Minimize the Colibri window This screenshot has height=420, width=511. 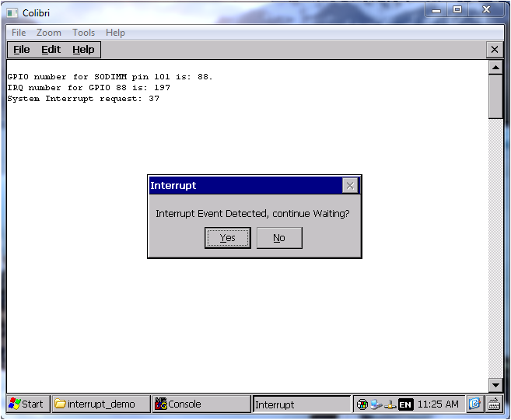click(x=436, y=10)
